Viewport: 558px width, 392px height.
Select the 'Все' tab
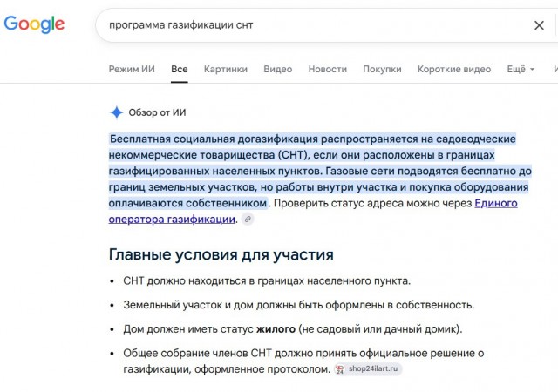click(x=180, y=69)
